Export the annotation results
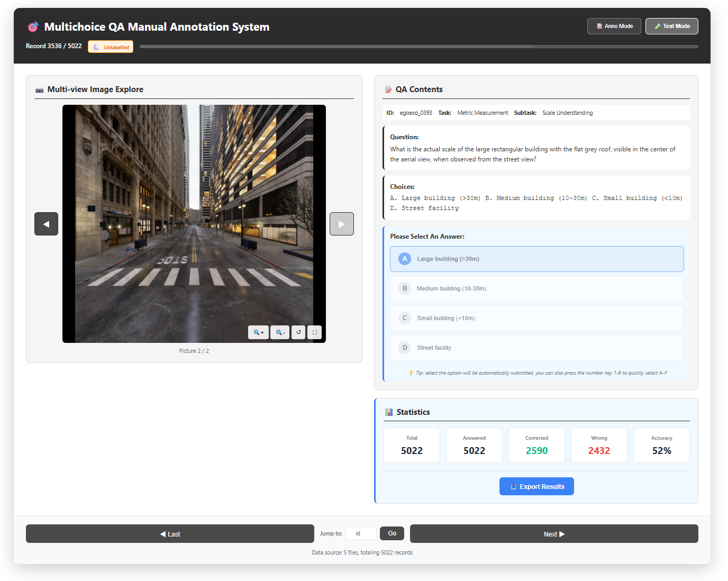 click(x=536, y=486)
